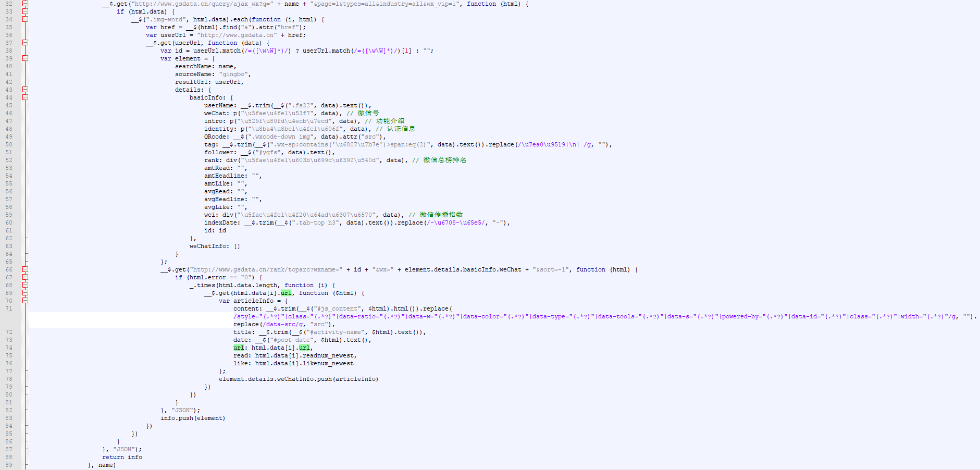Screen dimensions: 980x470
Task: Collapse the line 37 userUrl get callback
Action: [x=25, y=43]
